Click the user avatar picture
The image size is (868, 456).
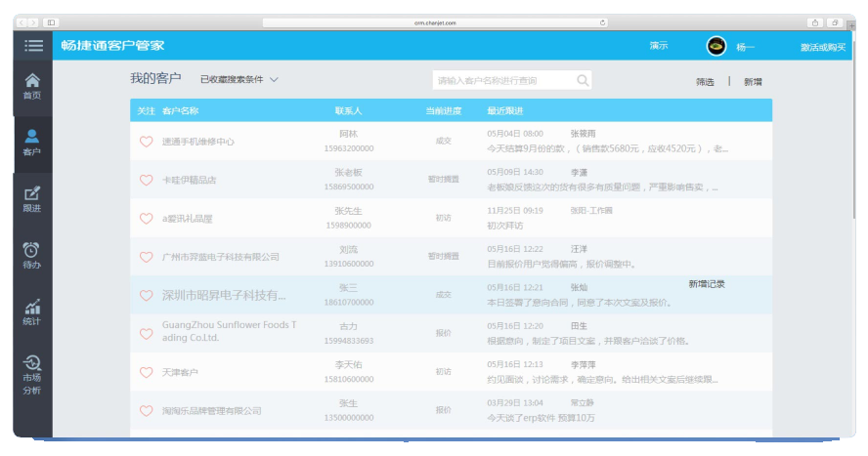716,46
